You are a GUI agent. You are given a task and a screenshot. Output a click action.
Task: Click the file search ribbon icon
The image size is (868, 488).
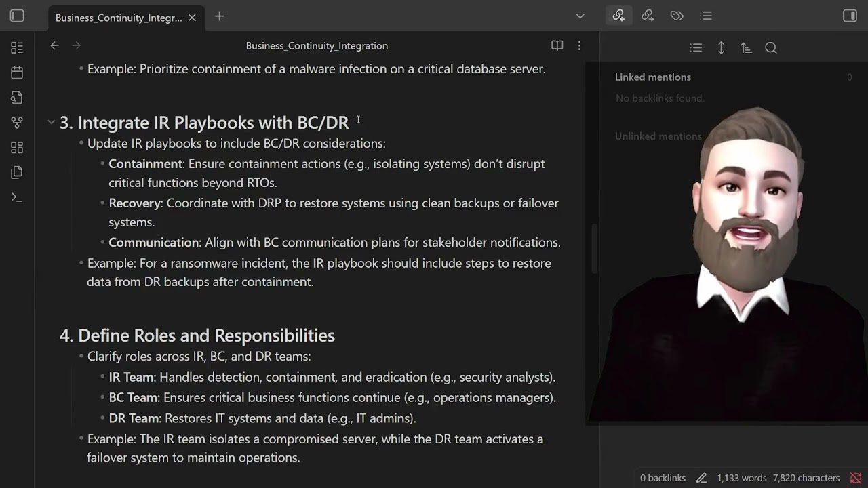point(17,98)
